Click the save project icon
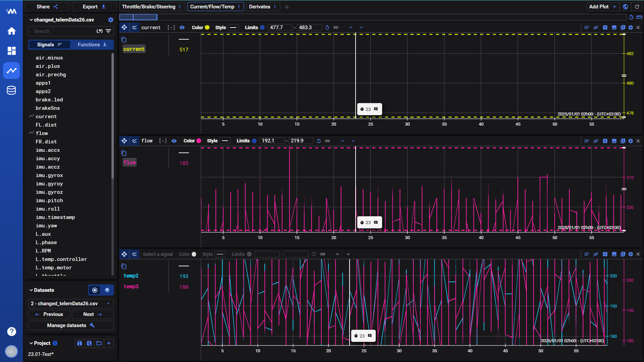This screenshot has width=644, height=362. pyautogui.click(x=80, y=343)
